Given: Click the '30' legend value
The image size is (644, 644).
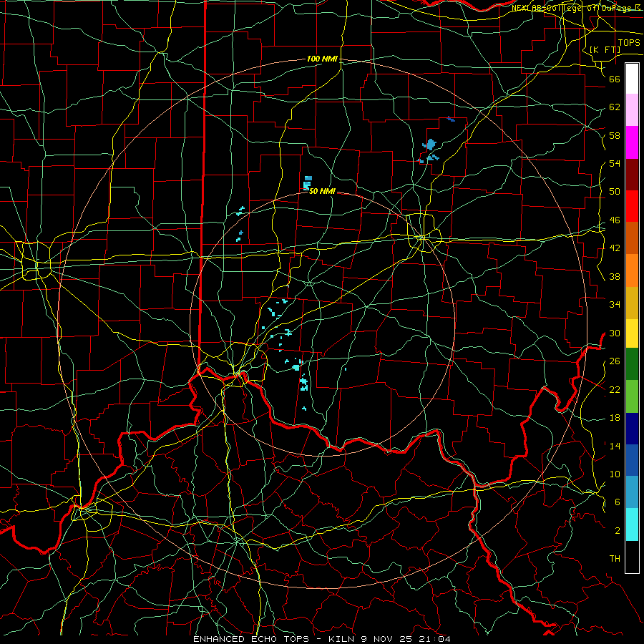Looking at the screenshot, I should [615, 333].
